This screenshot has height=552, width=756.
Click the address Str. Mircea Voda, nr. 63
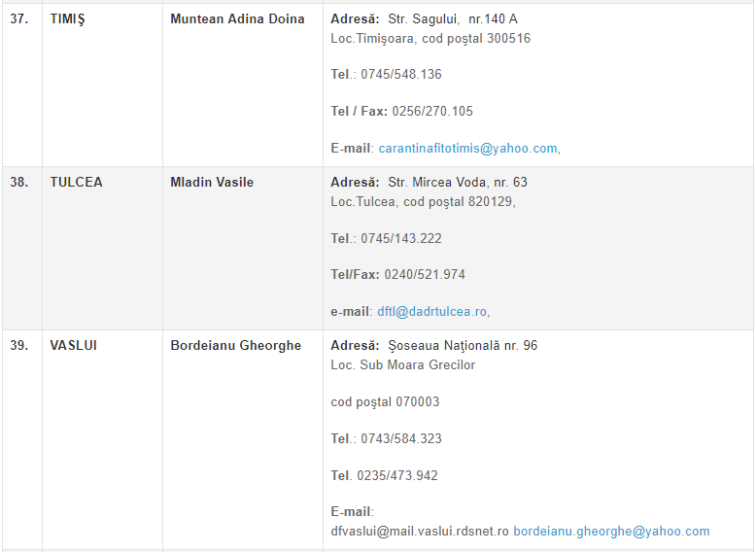point(458,183)
